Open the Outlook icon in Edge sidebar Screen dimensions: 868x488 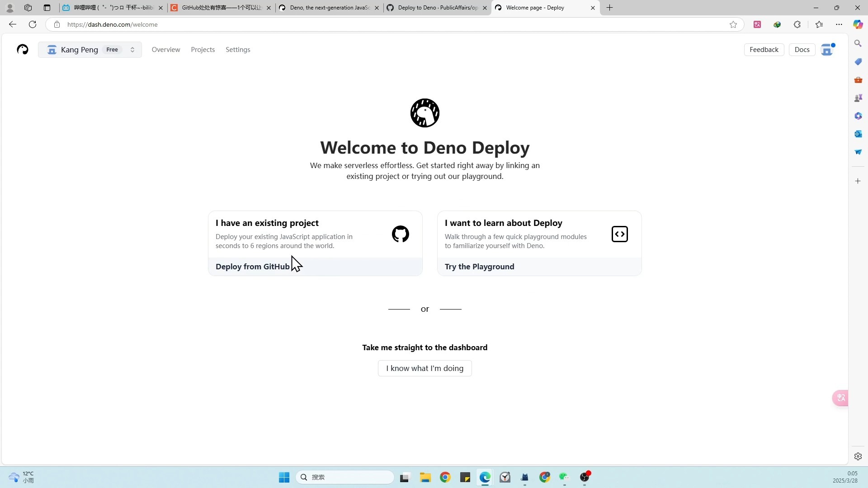859,134
